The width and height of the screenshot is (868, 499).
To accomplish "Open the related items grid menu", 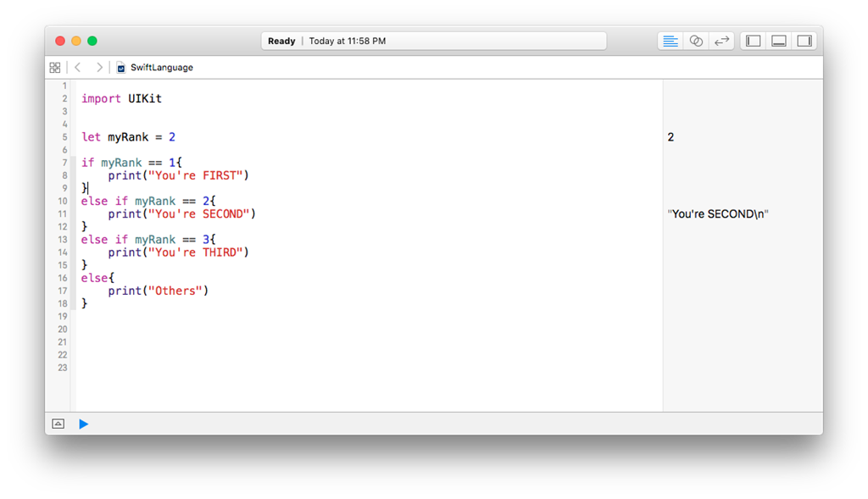I will [x=55, y=67].
